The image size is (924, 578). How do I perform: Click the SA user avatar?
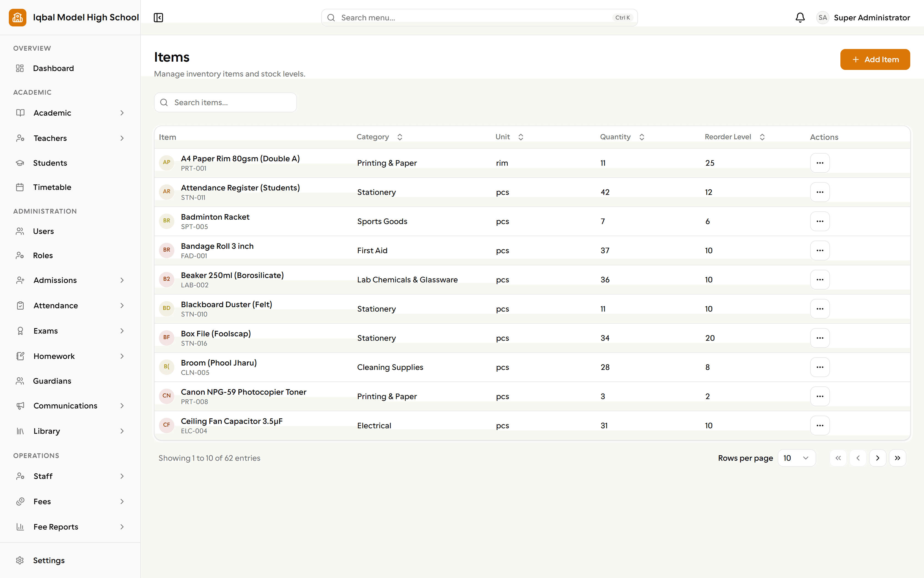[823, 18]
